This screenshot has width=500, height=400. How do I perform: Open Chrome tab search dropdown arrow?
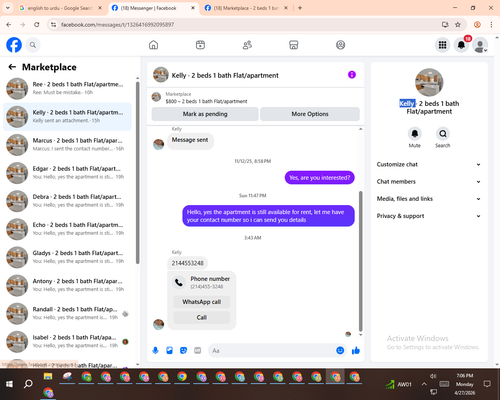pyautogui.click(x=8, y=8)
